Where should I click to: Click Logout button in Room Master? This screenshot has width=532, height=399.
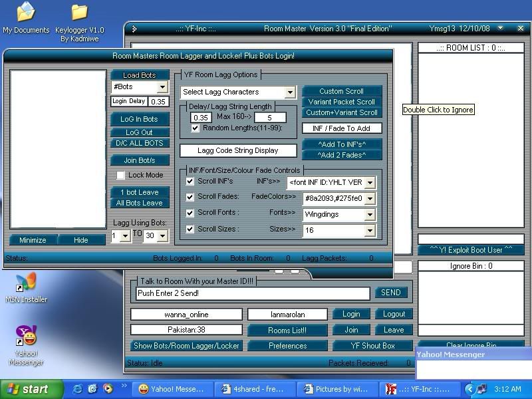[394, 314]
